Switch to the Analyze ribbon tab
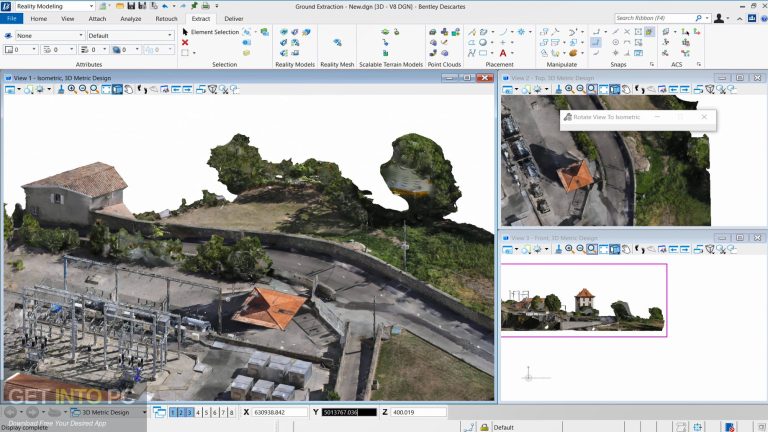The height and width of the screenshot is (432, 768). [130, 18]
